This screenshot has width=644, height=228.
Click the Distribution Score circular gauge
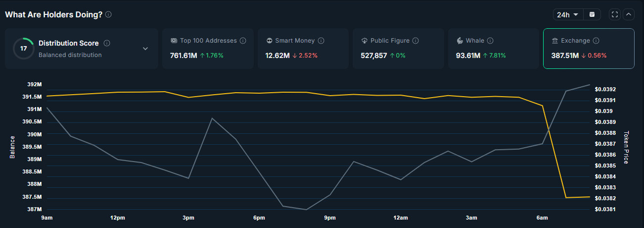23,48
